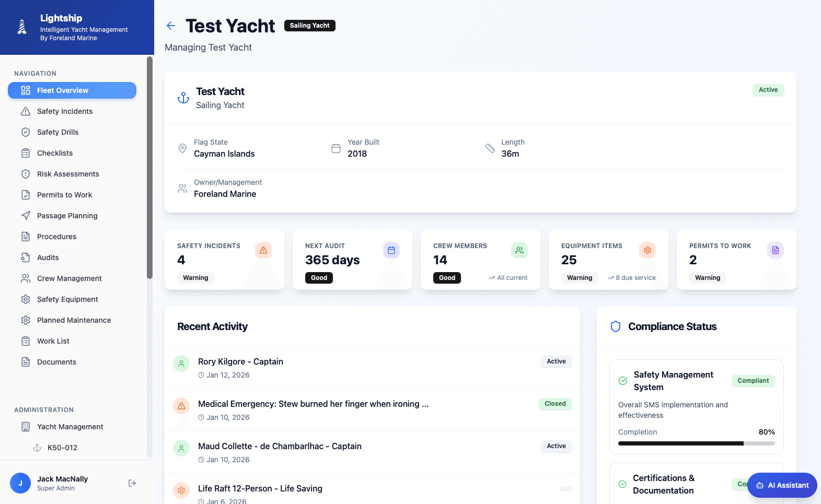
Task: Click the logout icon next to Jack MacNally
Action: (132, 483)
